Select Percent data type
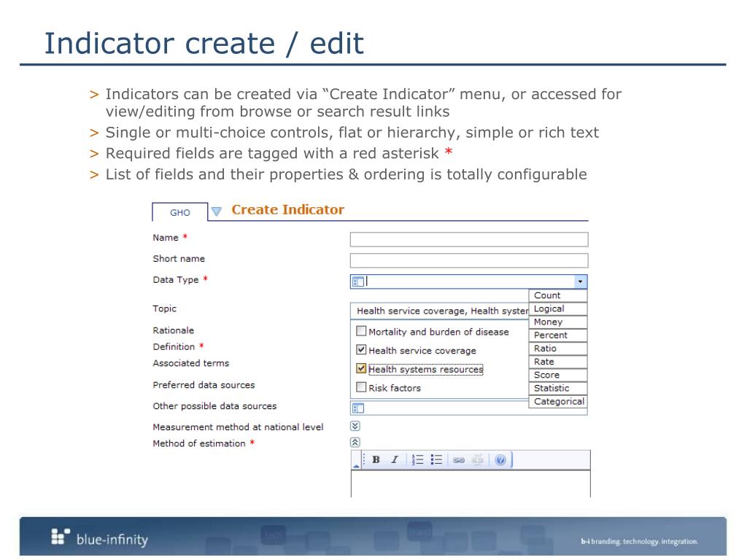This screenshot has width=747, height=560. click(x=558, y=335)
